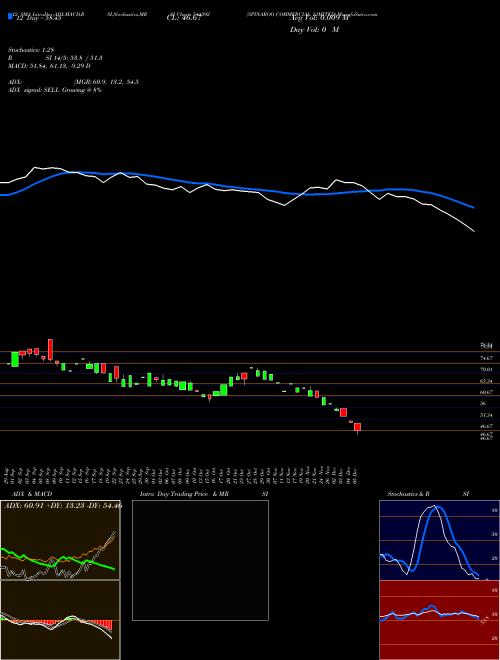Click the 'ADX signal: SELL Growing @ 8%' text

tap(55, 90)
